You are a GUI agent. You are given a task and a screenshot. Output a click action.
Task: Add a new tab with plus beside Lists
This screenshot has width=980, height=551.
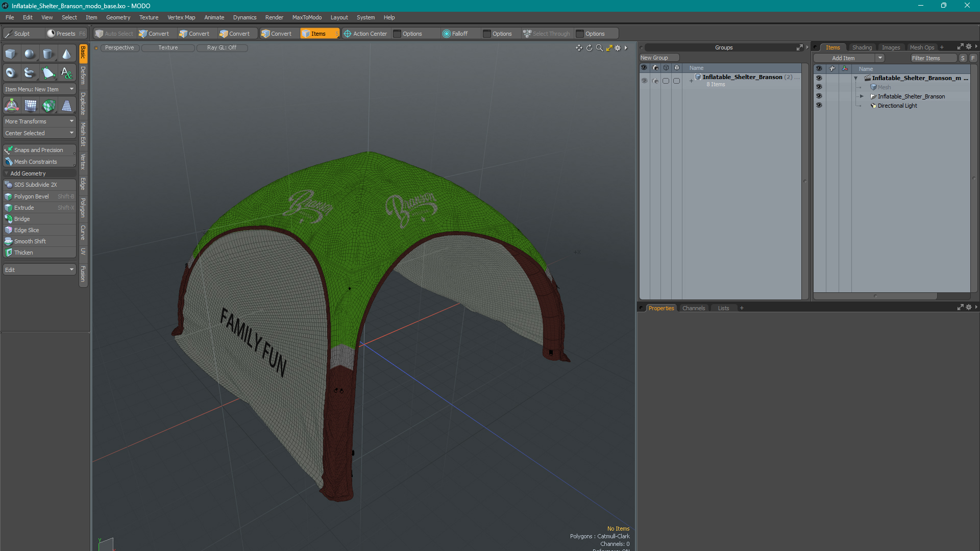coord(742,308)
